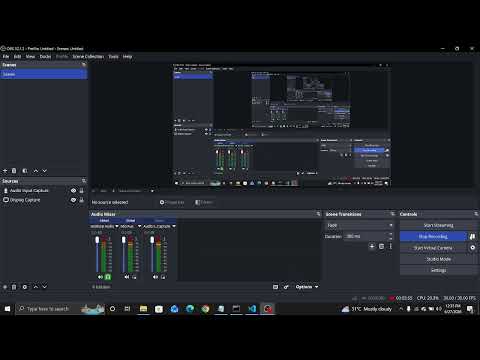
Task: Enable Studio Mode
Action: (x=439, y=259)
